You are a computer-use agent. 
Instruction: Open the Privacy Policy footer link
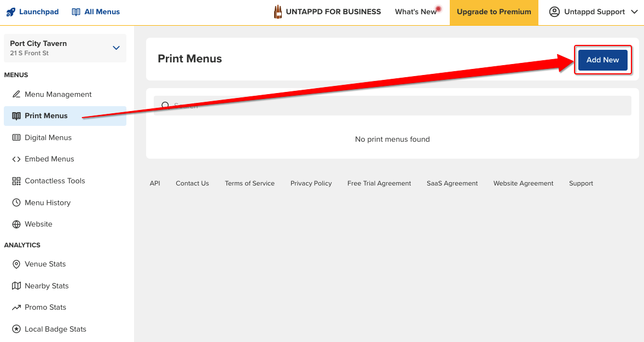(x=311, y=183)
